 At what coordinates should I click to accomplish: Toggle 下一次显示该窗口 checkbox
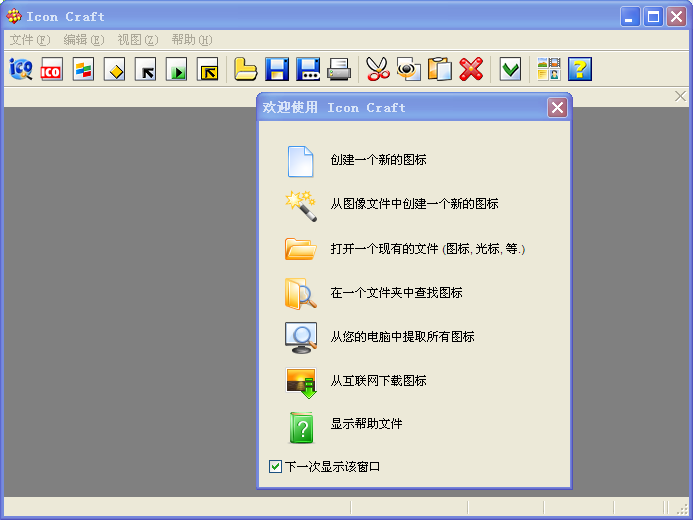275,467
